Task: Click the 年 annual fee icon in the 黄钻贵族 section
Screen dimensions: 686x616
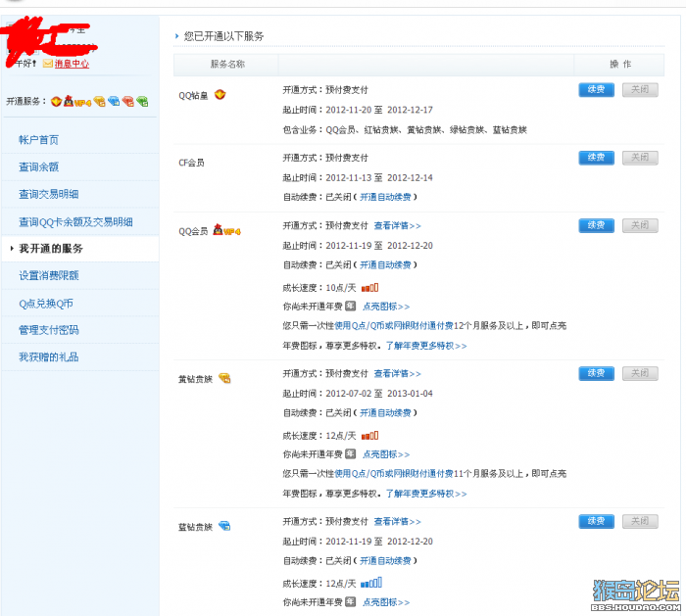Action: (x=350, y=453)
